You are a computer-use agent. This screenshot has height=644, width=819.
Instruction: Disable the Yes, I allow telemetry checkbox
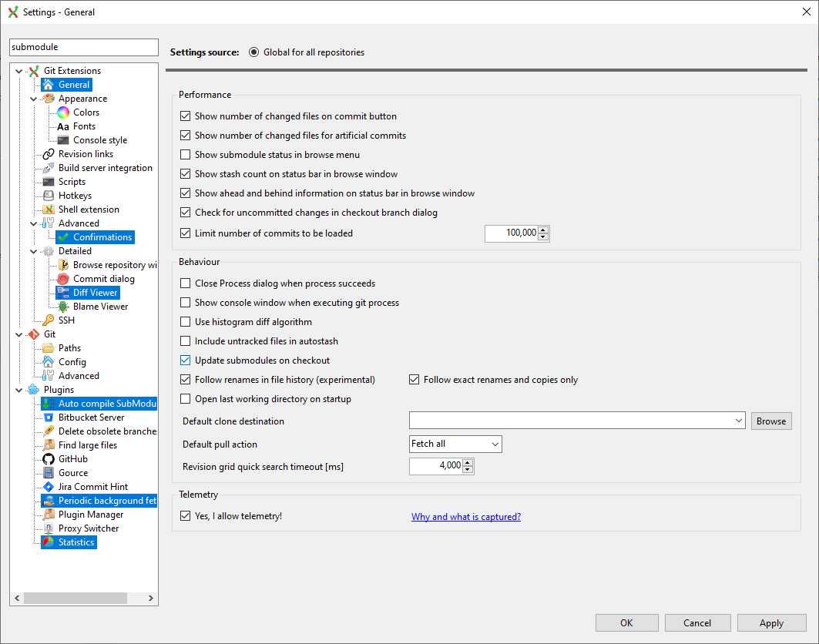click(185, 515)
